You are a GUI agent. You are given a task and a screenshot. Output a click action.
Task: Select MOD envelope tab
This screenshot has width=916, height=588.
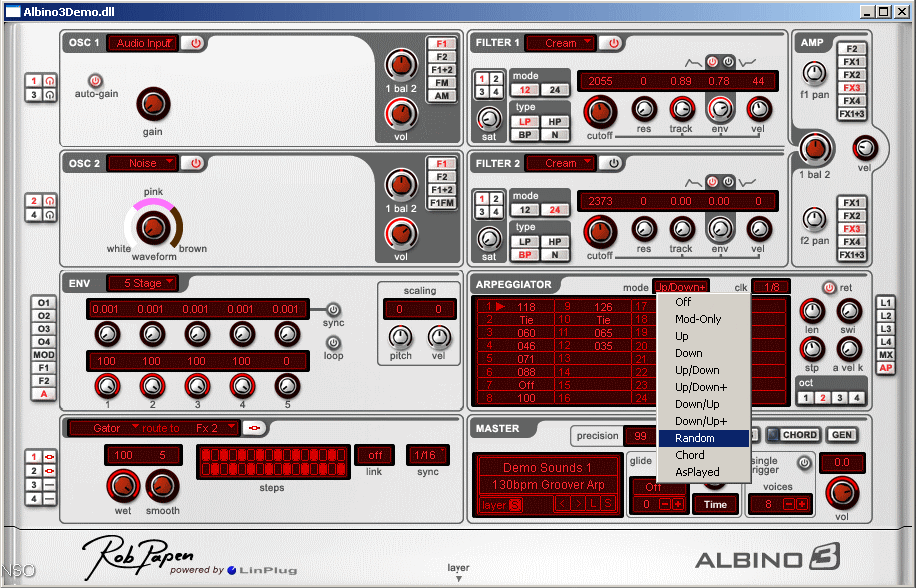[44, 355]
